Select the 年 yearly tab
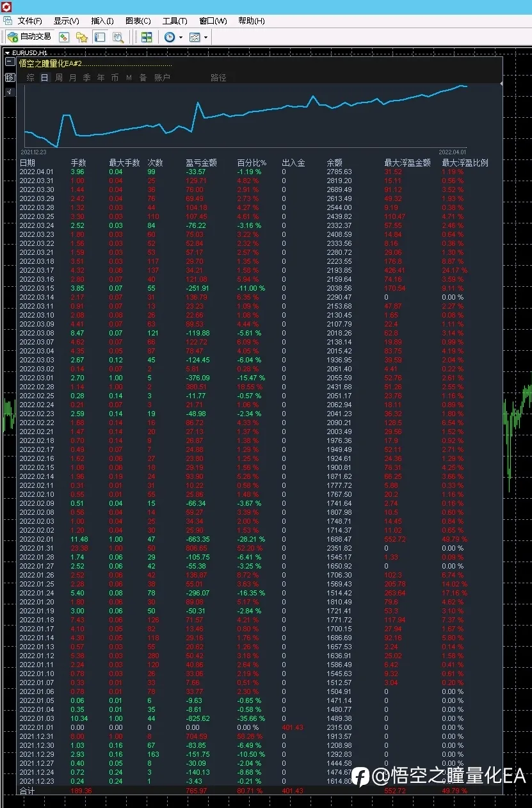 (x=101, y=77)
